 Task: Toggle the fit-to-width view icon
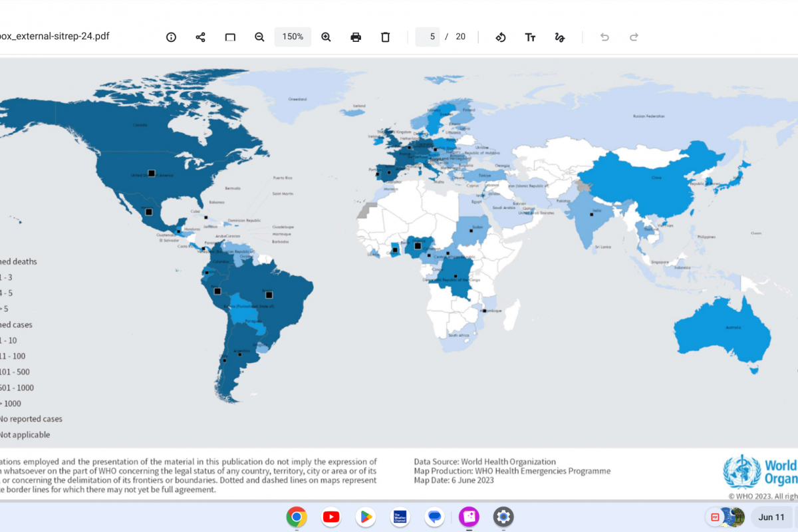[230, 37]
